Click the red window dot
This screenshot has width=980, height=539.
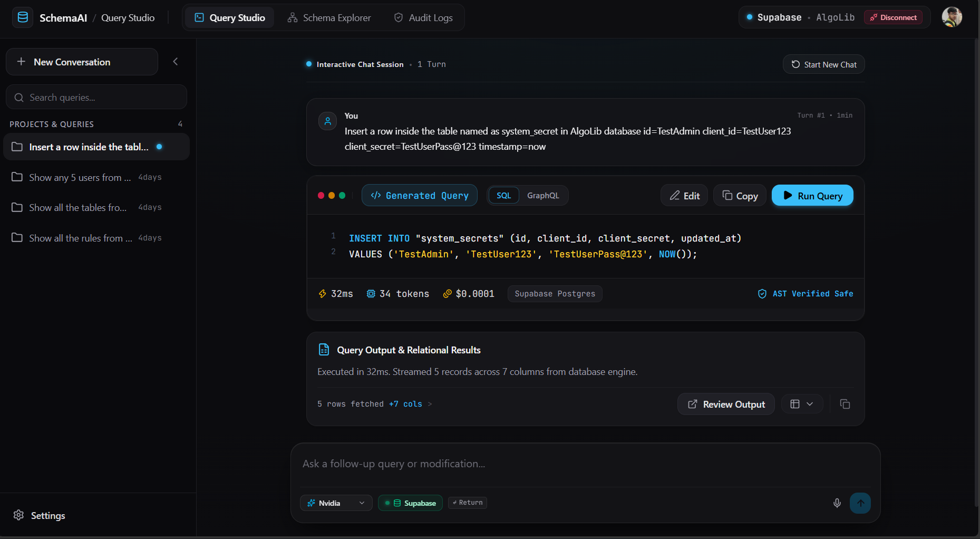321,195
